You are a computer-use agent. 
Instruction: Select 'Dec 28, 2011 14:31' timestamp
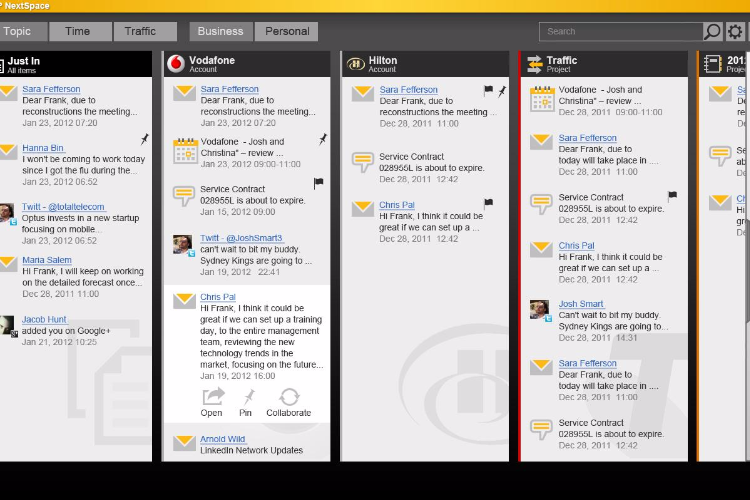point(598,338)
